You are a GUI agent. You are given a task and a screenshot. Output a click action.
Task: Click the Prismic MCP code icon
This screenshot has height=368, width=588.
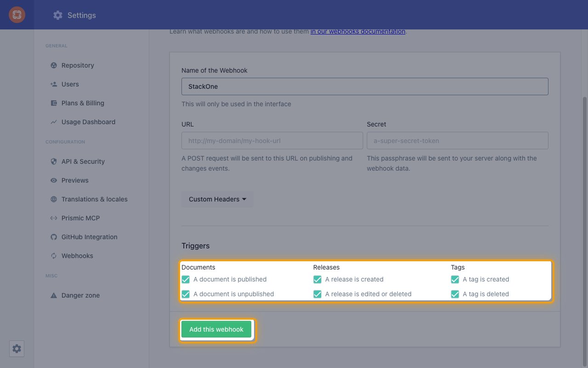tap(54, 218)
